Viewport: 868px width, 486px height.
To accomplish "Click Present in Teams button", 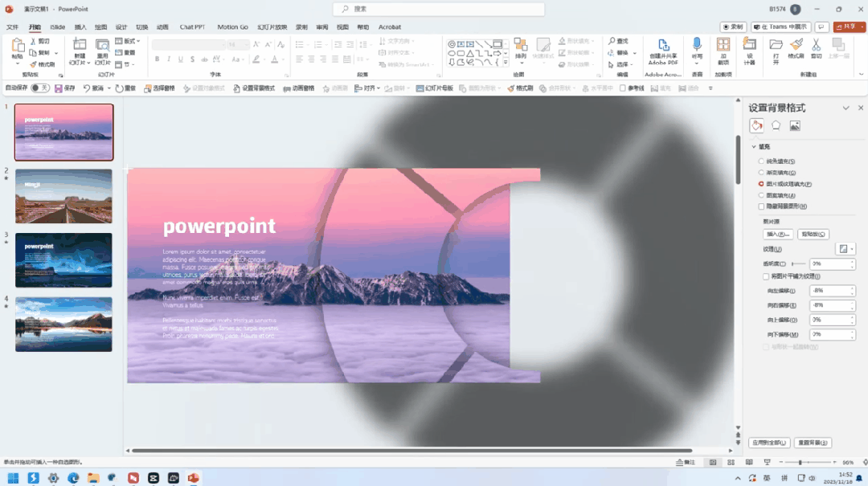I will click(x=780, y=27).
